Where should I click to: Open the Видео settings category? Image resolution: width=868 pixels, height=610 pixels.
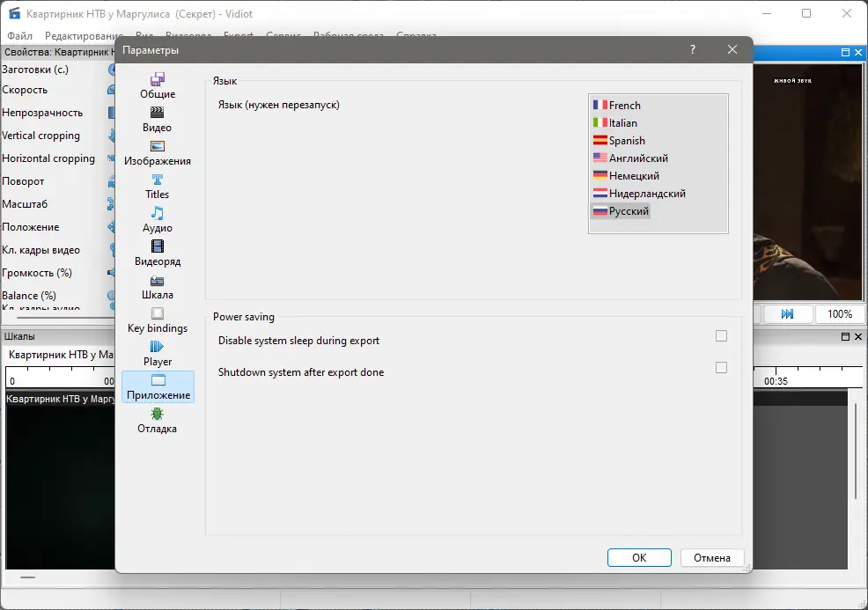tap(158, 120)
